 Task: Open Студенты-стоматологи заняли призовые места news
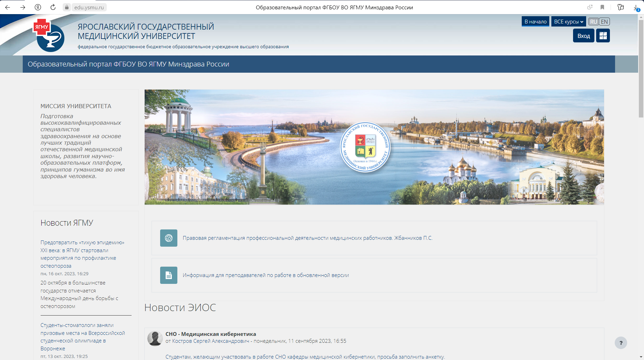(83, 337)
